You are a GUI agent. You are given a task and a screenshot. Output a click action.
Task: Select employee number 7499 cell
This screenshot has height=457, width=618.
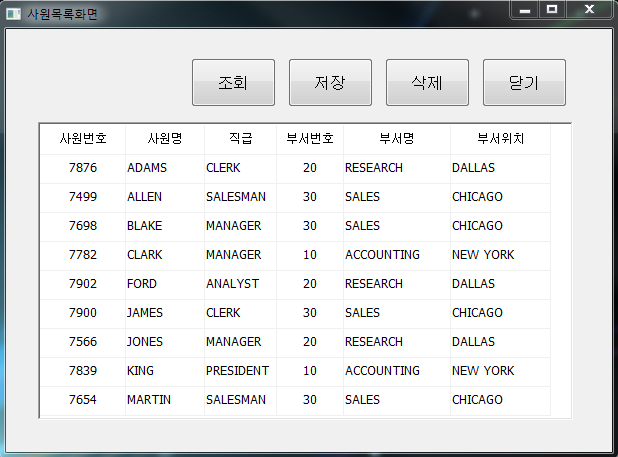pyautogui.click(x=83, y=197)
